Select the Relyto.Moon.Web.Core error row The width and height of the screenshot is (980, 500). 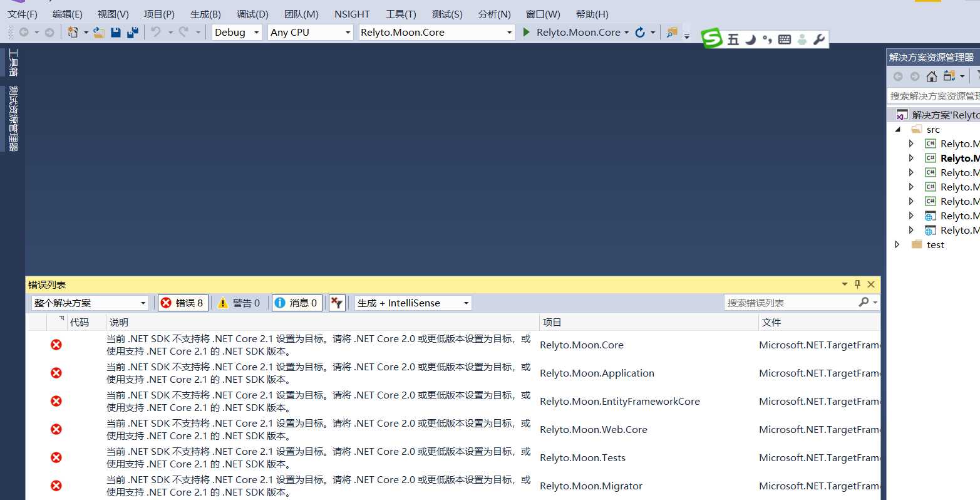pos(453,429)
